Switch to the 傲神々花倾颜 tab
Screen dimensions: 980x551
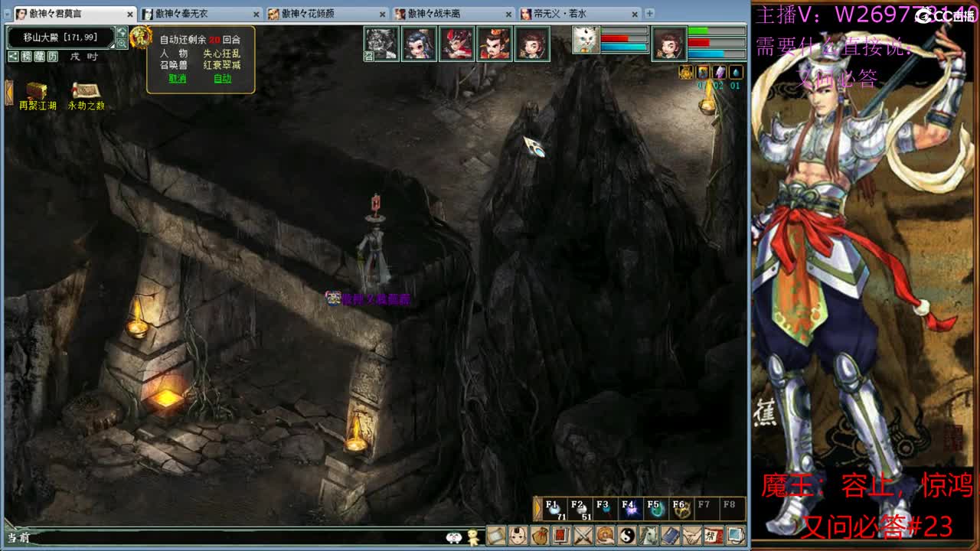click(328, 14)
